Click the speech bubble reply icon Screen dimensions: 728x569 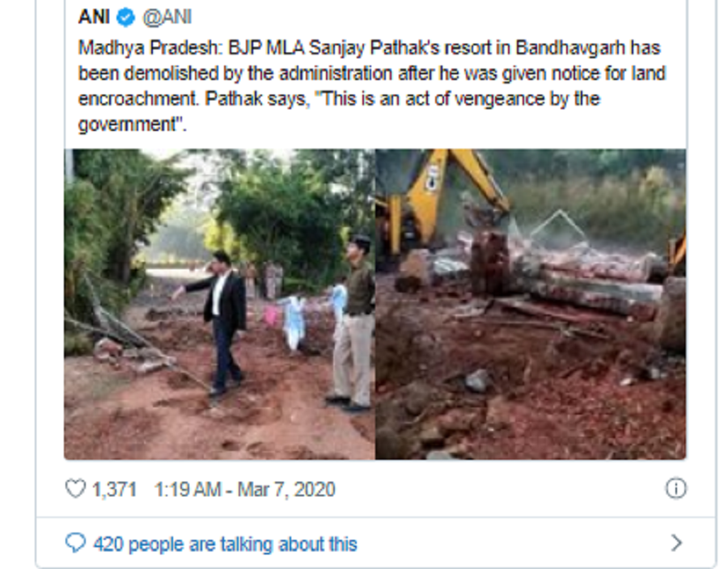76,542
